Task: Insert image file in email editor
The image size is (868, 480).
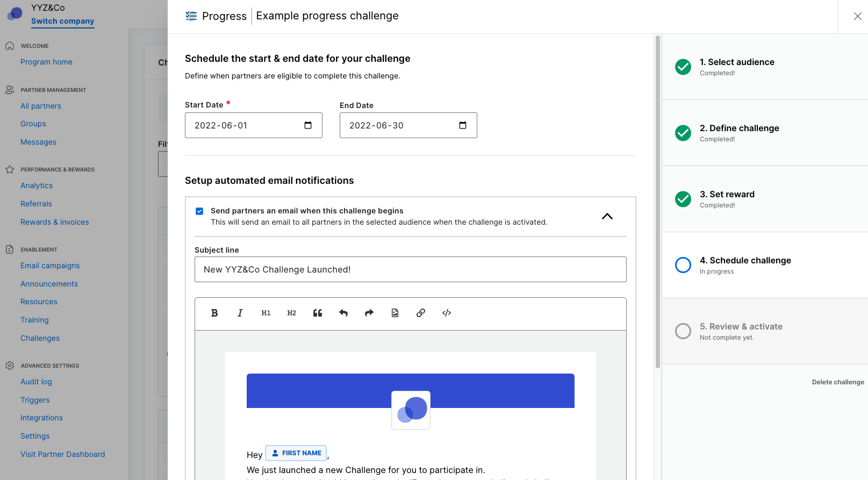Action: [395, 313]
